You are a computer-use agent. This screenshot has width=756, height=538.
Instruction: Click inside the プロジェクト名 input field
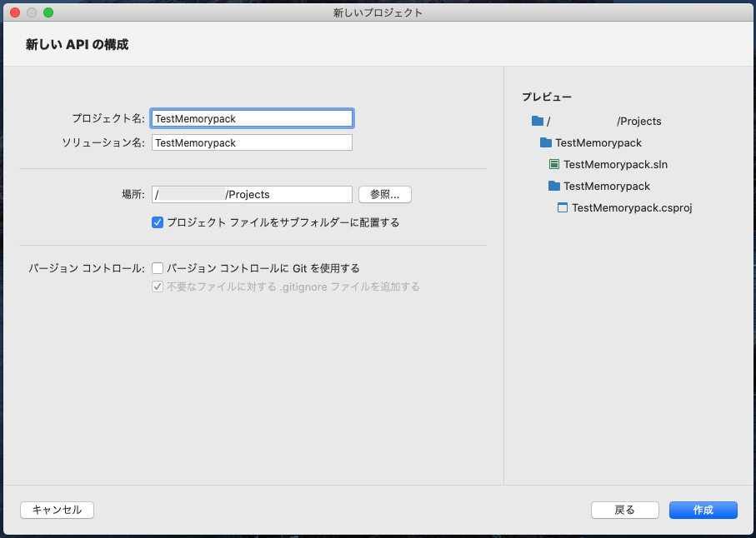click(252, 117)
